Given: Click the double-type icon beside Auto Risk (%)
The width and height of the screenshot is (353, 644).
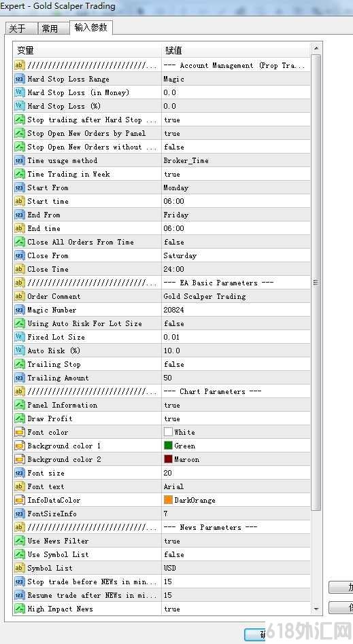Looking at the screenshot, I should click(x=19, y=351).
